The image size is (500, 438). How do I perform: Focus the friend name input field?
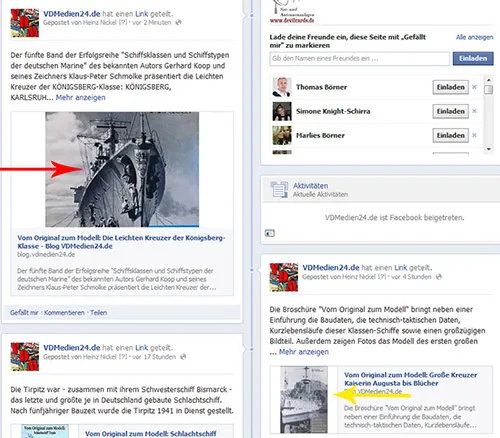359,59
